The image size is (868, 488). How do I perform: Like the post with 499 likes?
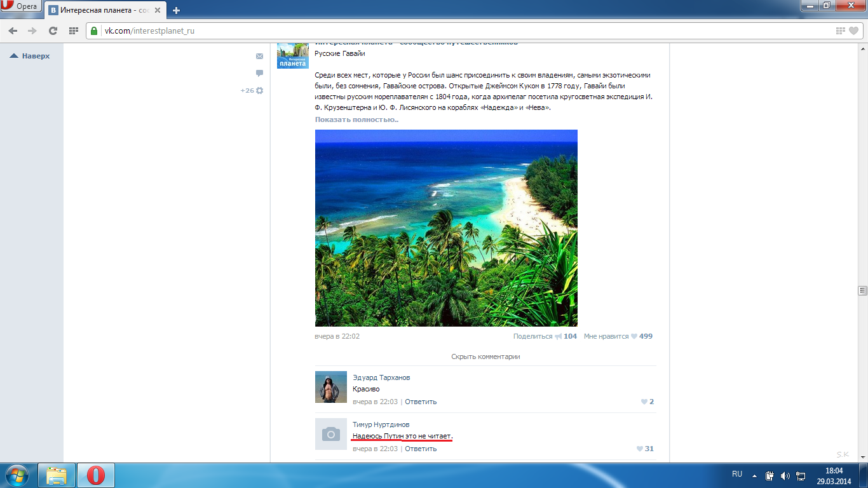click(x=634, y=336)
